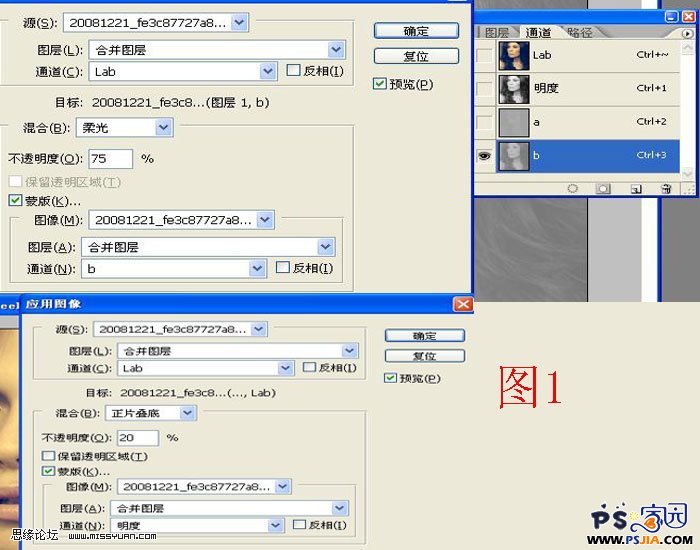The width and height of the screenshot is (700, 550).
Task: Click the Channels panel scroll down arrow
Action: 687,173
